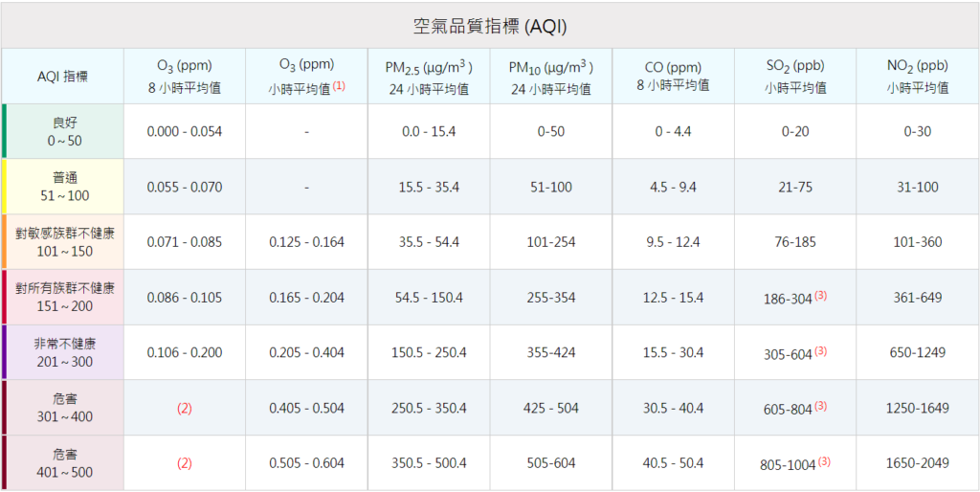Click the cell "0.505 - 0.604"
980x492 pixels.
coord(307,464)
